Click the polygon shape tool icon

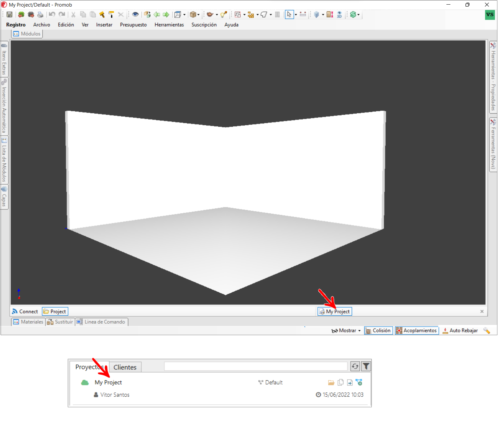point(264,14)
